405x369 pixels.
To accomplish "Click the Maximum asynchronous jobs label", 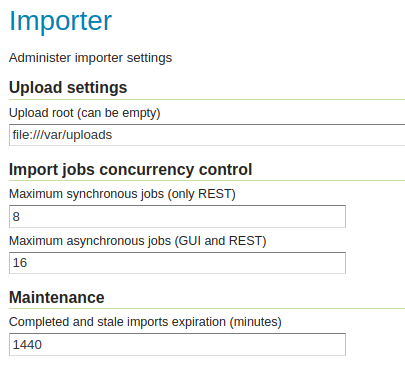I will 138,241.
